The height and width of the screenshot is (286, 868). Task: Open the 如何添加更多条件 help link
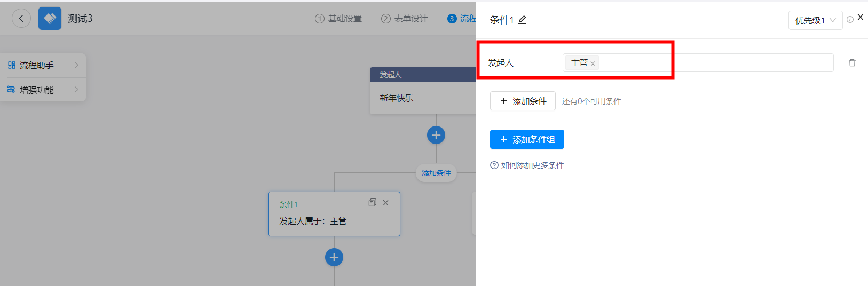(527, 165)
